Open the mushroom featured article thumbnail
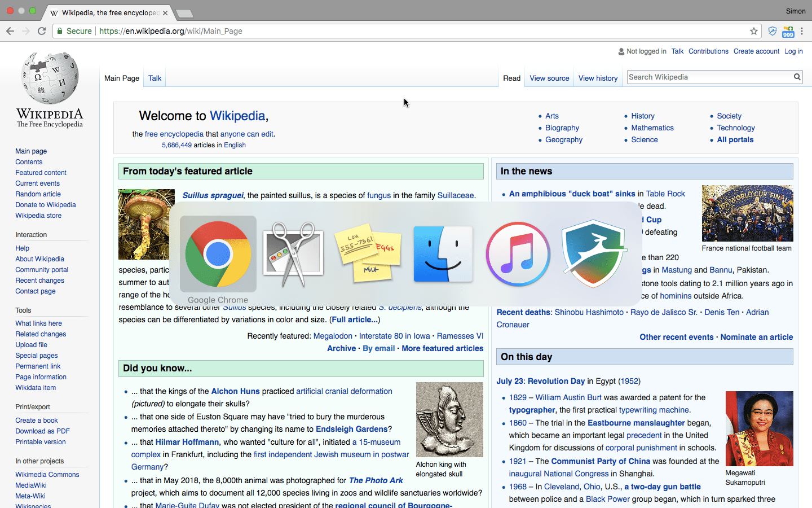Screen dimensions: 812x508 147,224
